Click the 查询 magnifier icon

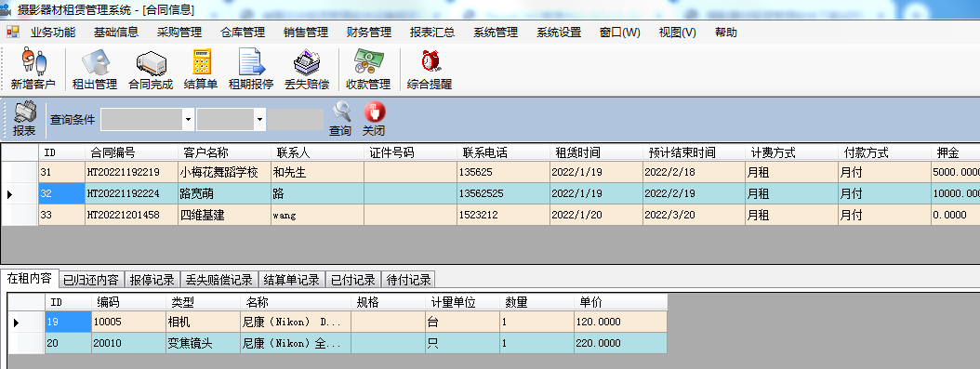[340, 119]
